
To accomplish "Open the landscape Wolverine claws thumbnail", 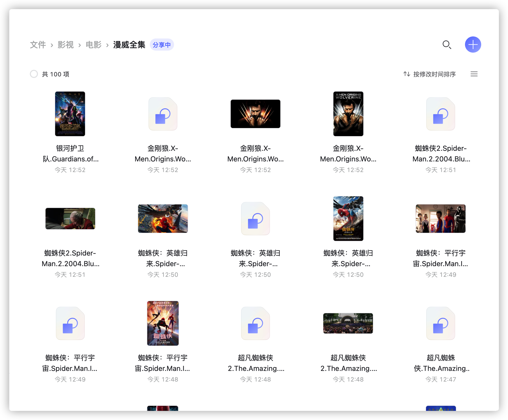I will coord(255,114).
